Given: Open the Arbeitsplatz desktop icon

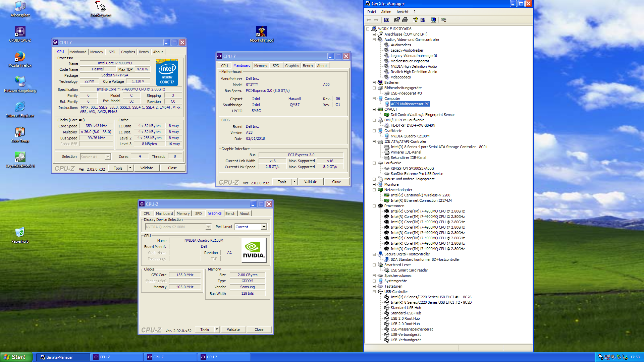Looking at the screenshot, I should 20,9.
